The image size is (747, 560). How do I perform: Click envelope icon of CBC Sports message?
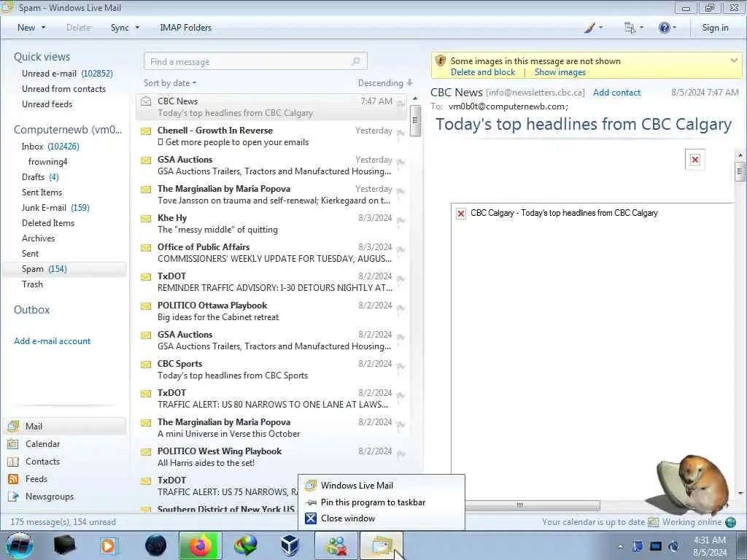pos(146,365)
